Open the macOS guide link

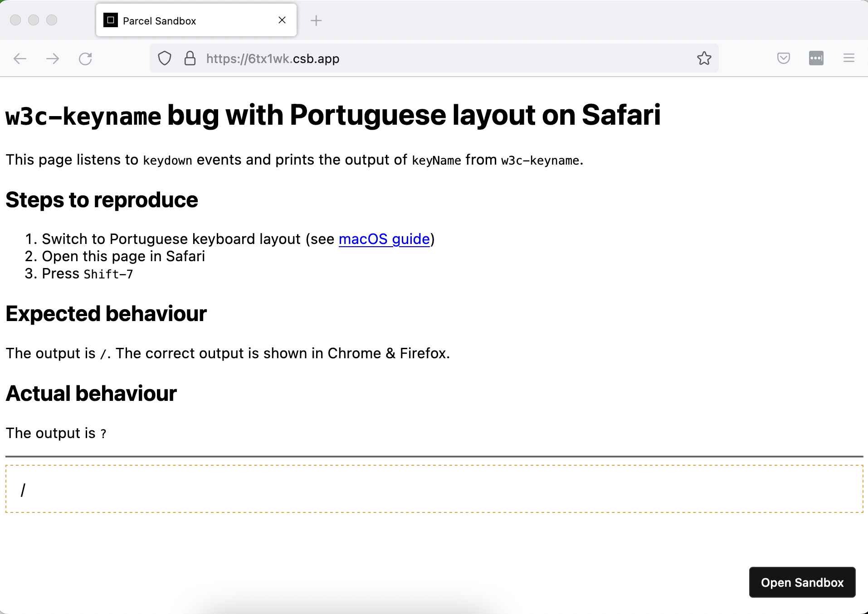click(x=384, y=239)
